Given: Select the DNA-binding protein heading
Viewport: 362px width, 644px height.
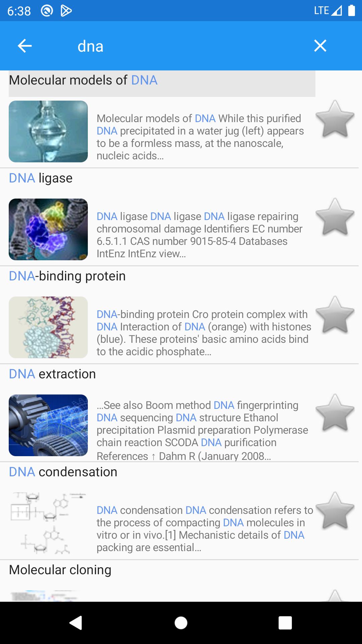Looking at the screenshot, I should (x=67, y=276).
